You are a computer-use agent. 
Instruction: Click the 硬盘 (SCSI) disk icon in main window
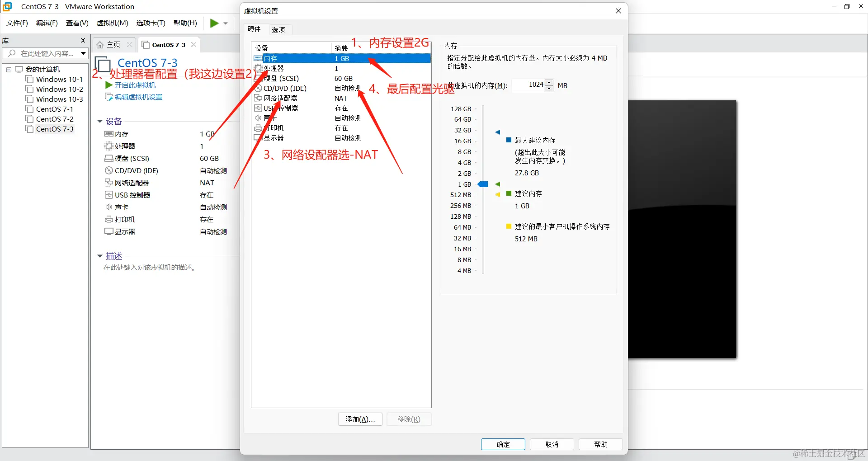coord(108,158)
